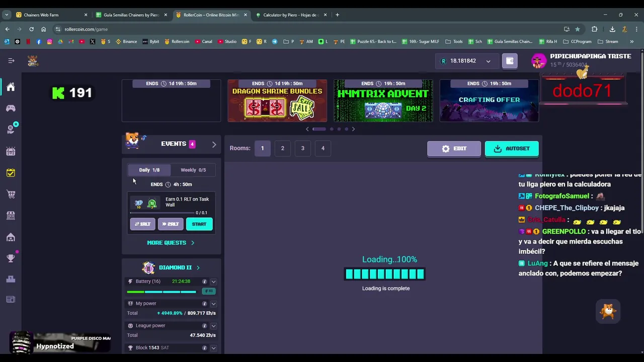The height and width of the screenshot is (362, 644).
Task: Click the RollerCoin hamster logo at top
Action: (33, 61)
